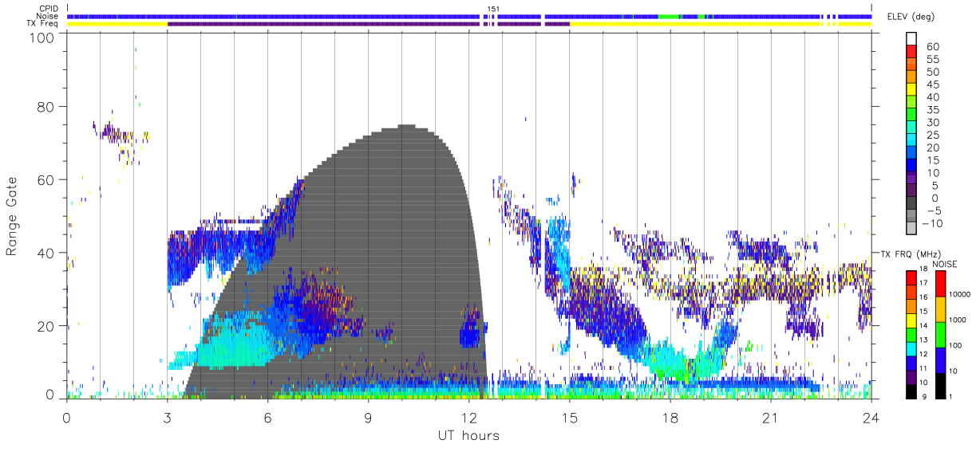Click the red 17-18 MHz swatch in TX FRQ legend

click(911, 277)
